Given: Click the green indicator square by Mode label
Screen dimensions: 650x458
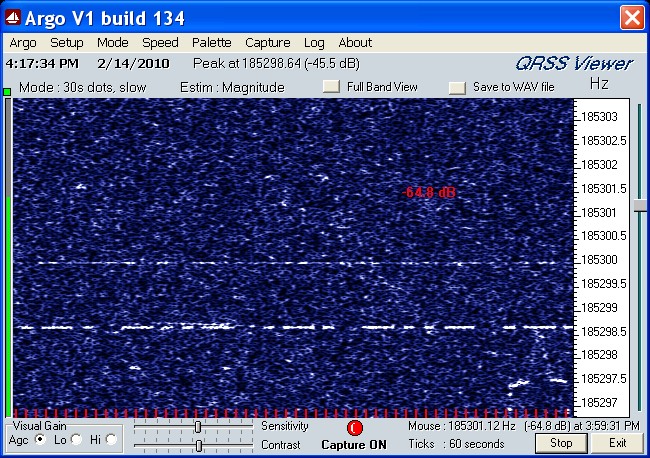Looking at the screenshot, I should click(x=7, y=92).
